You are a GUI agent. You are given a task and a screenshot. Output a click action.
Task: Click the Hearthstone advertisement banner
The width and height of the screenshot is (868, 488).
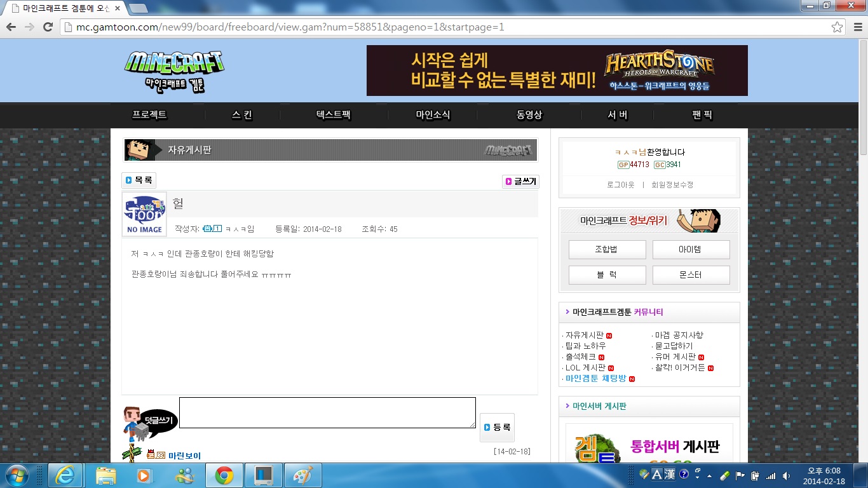pos(557,71)
